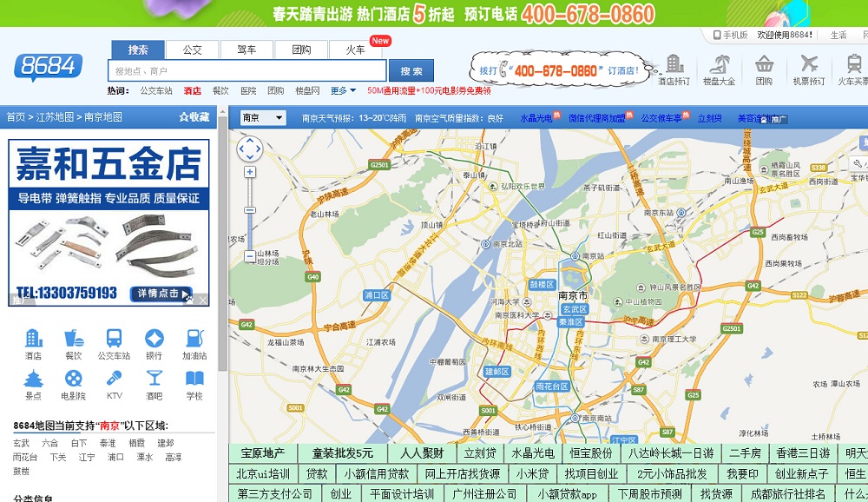Click the 详情点击 button in ad
The width and height of the screenshot is (868, 502).
point(161,293)
